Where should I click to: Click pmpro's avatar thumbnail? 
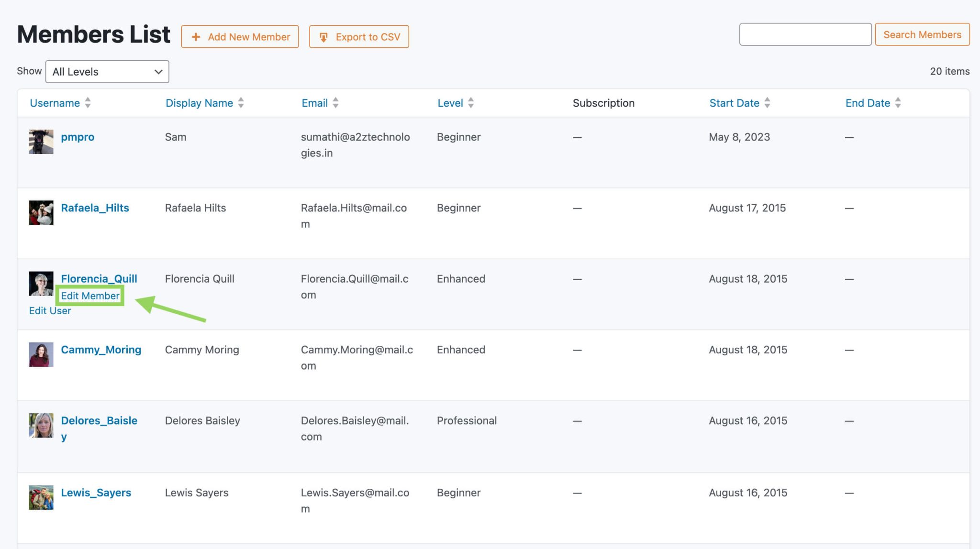pyautogui.click(x=41, y=142)
